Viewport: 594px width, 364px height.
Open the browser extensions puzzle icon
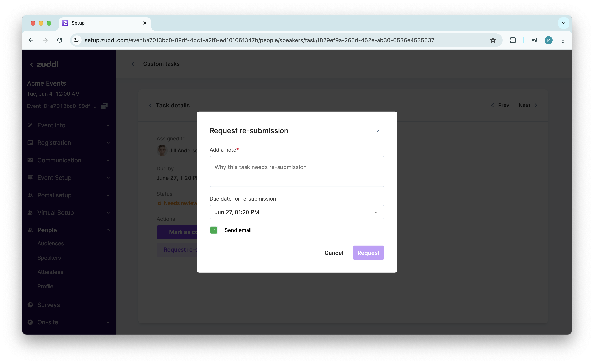pyautogui.click(x=513, y=40)
